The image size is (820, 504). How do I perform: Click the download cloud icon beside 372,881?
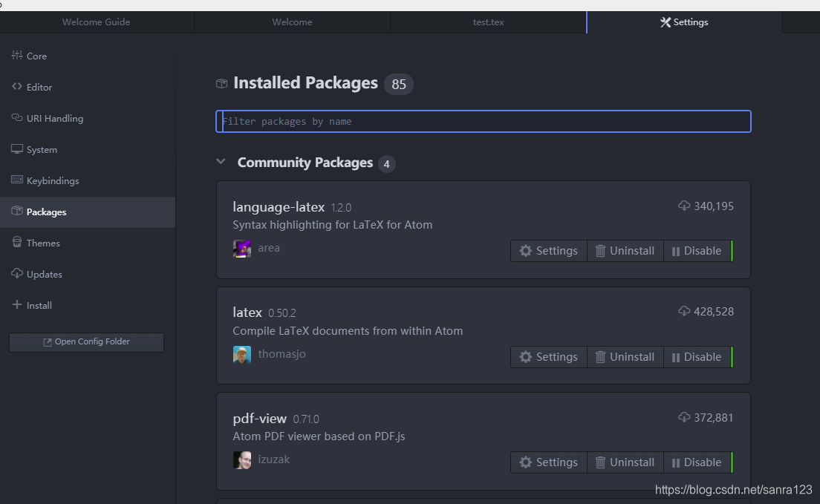point(684,417)
